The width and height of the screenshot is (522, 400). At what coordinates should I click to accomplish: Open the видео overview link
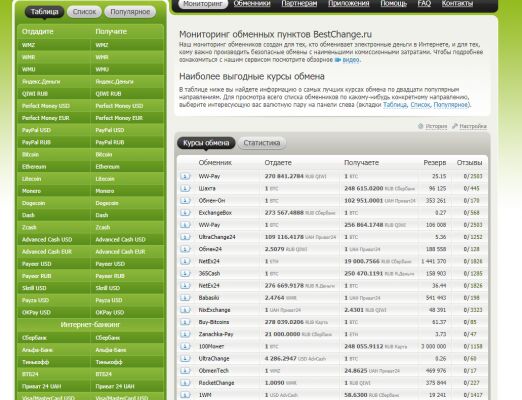[x=351, y=60]
